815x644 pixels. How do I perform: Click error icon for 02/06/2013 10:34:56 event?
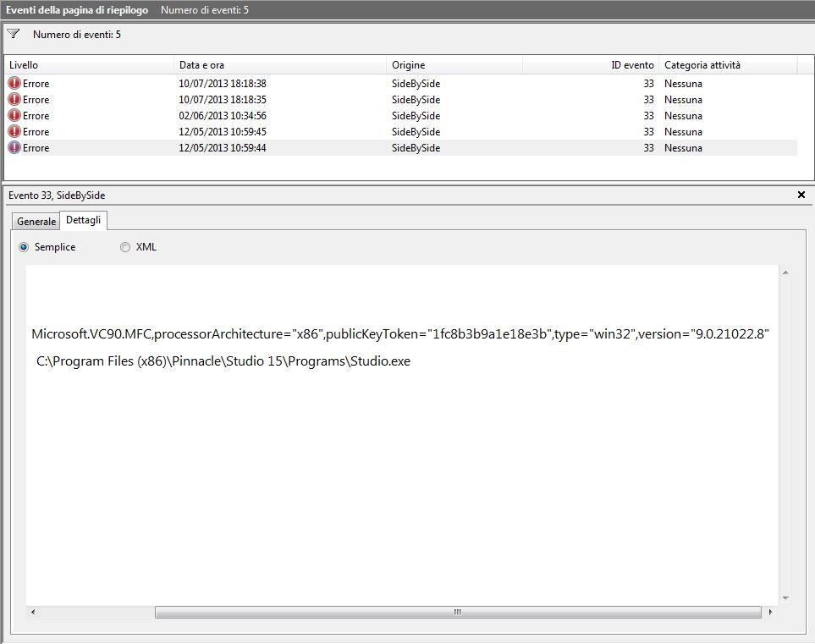14,115
